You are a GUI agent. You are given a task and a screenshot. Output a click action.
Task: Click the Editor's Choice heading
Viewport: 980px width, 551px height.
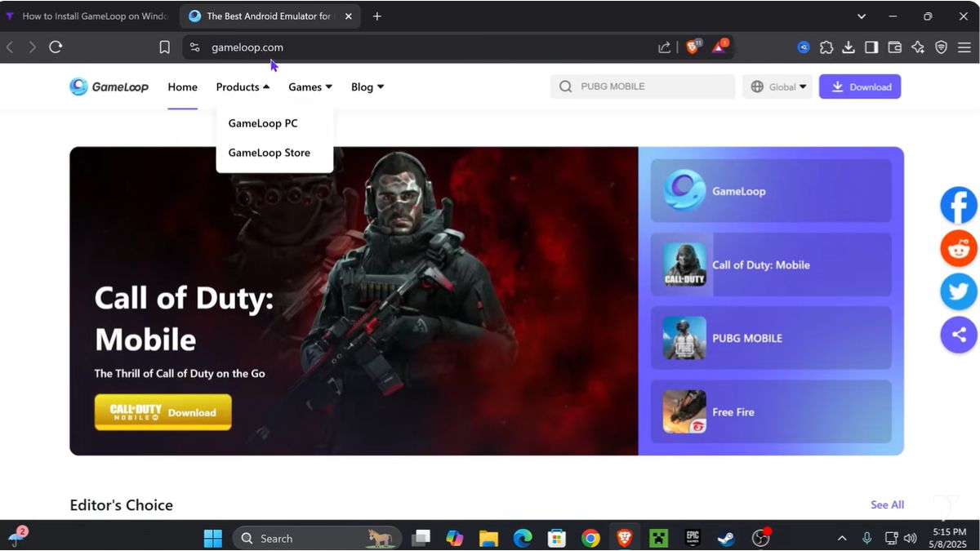click(121, 505)
